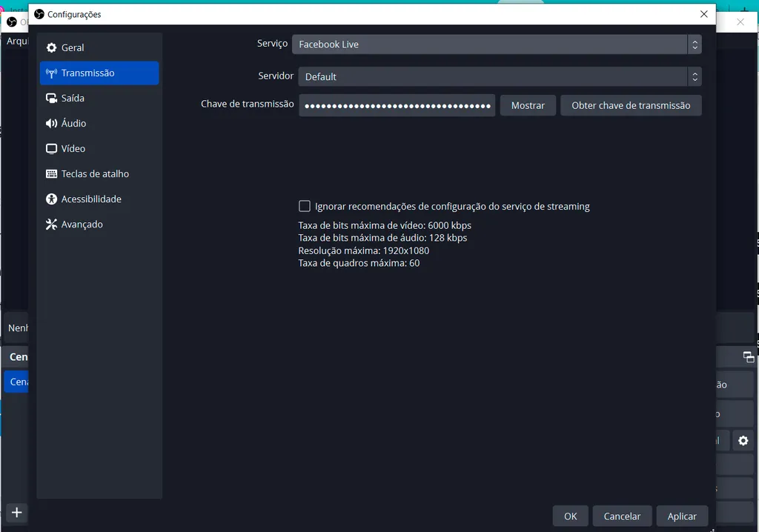The width and height of the screenshot is (759, 532).
Task: Click the OBS logo icon of the main window
Action: point(12,21)
